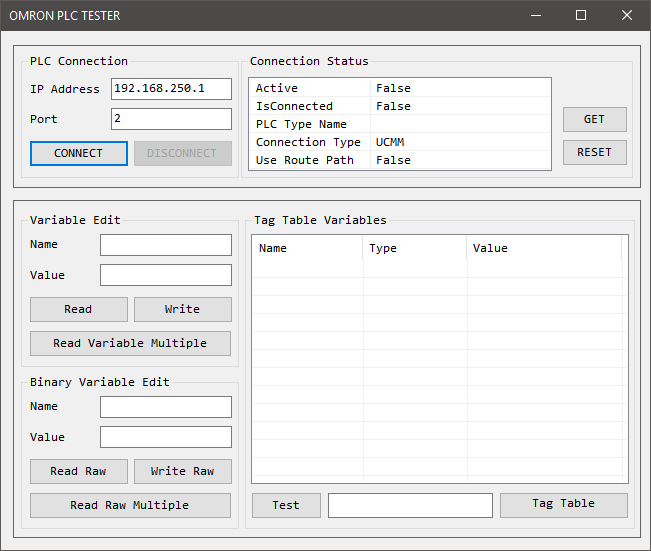This screenshot has width=651, height=551.
Task: Select the Type column header
Action: (415, 248)
